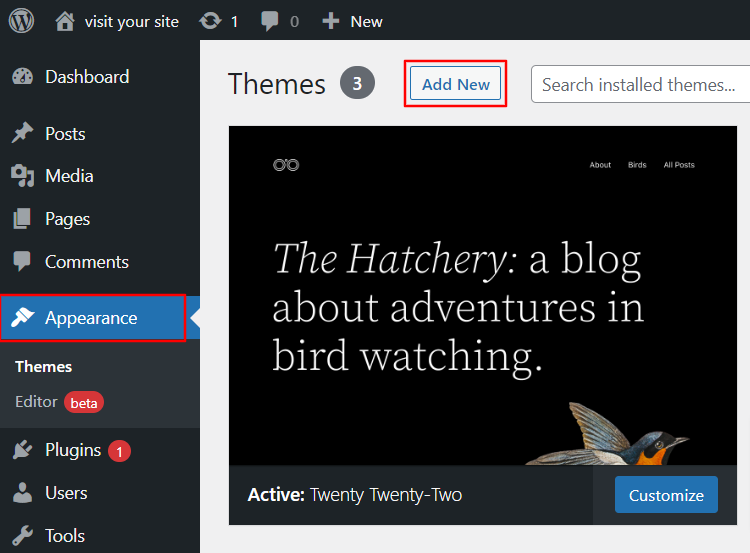The image size is (750, 553).
Task: Click the plus New content icon
Action: (x=331, y=20)
